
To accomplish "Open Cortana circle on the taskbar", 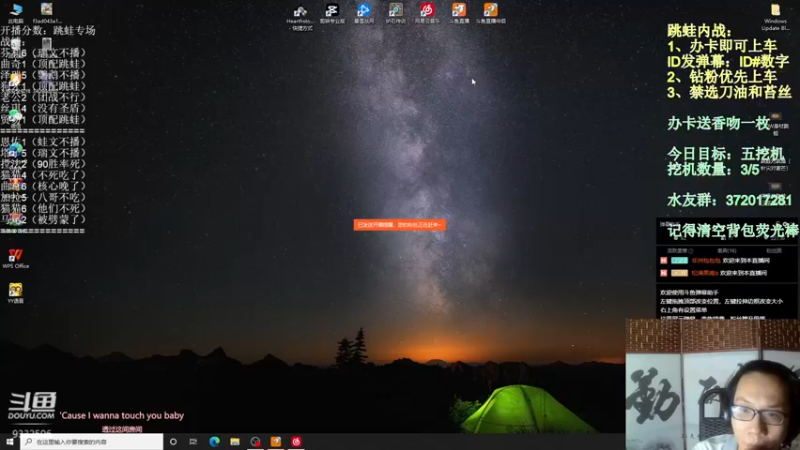I will tap(173, 442).
